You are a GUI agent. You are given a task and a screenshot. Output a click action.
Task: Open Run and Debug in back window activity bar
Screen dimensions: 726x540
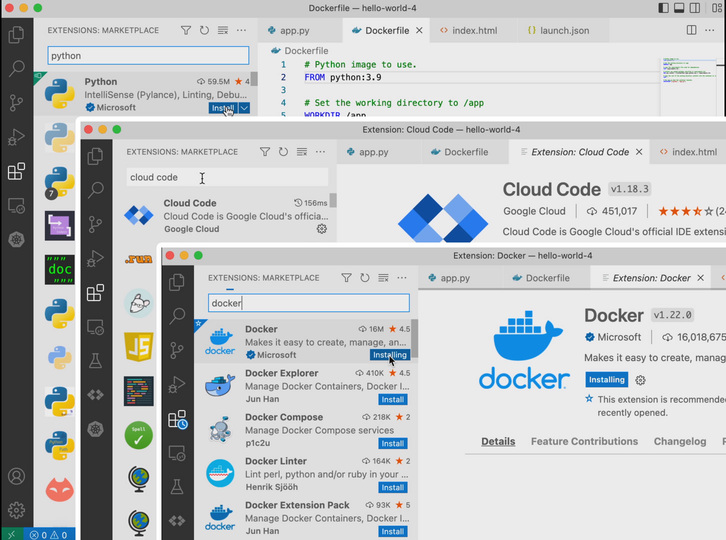(x=16, y=137)
